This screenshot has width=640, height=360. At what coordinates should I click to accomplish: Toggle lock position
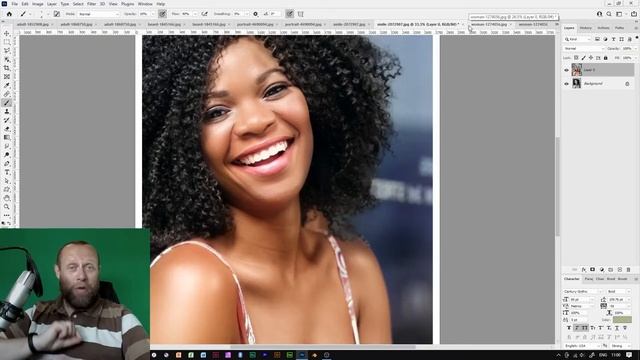click(x=591, y=58)
